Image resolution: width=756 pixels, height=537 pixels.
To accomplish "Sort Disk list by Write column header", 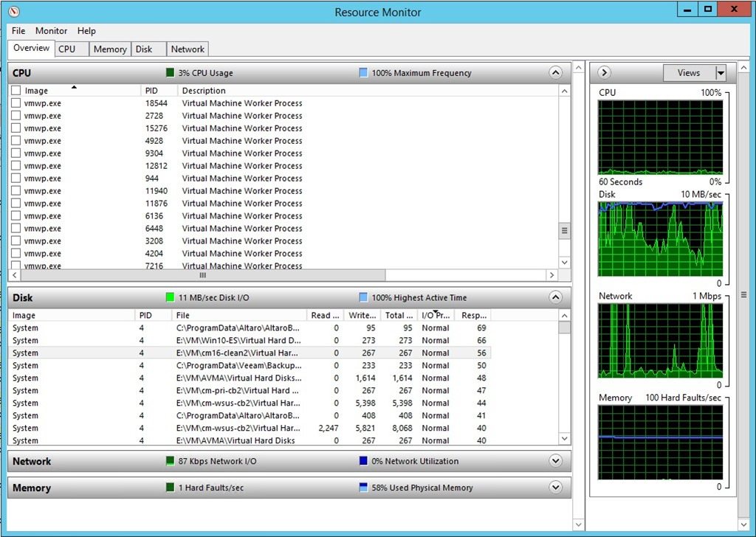I will coord(362,316).
